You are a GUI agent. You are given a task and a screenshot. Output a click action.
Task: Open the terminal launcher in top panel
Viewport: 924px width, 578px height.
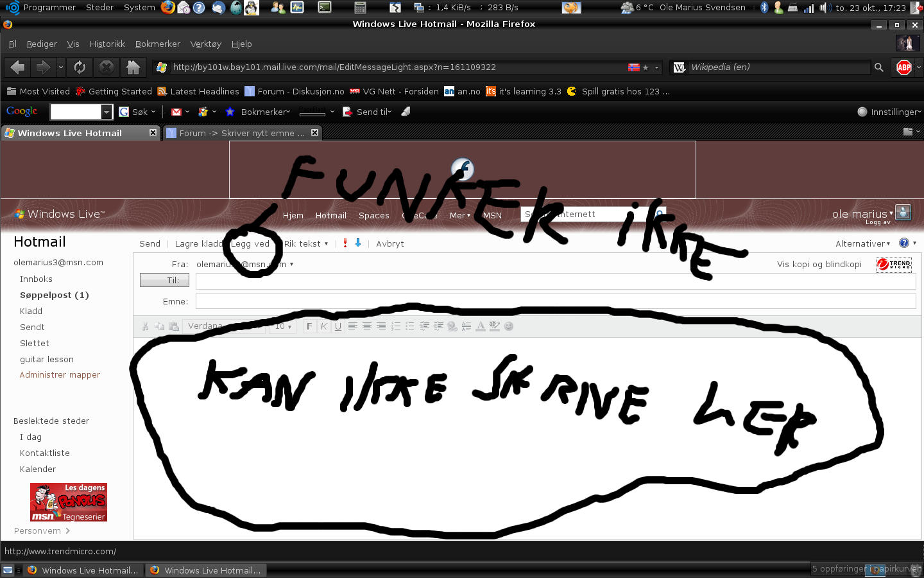click(x=325, y=8)
